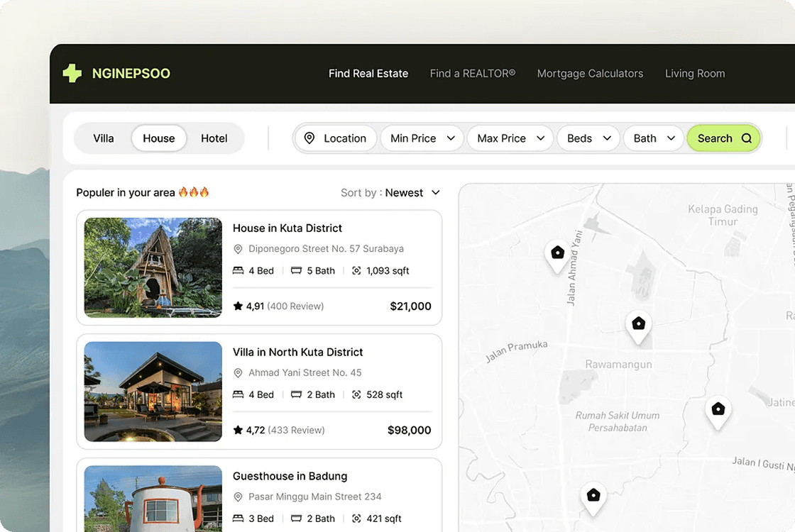Click the bath icon in Villa in North Kuta District

point(296,394)
